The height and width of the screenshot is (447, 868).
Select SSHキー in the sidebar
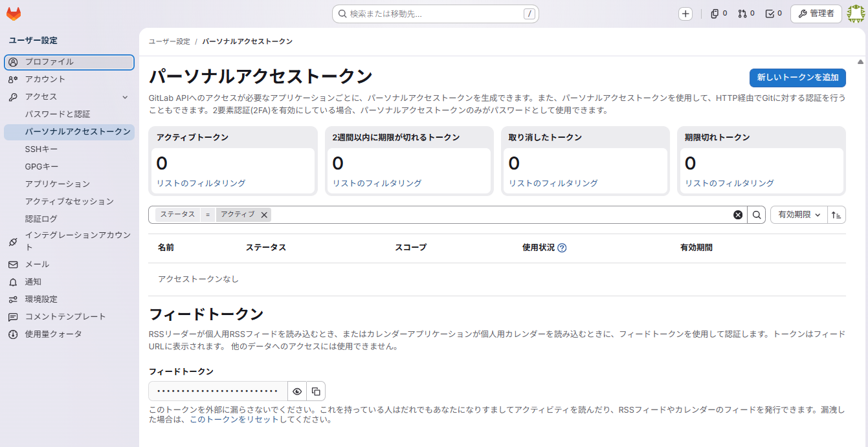(x=43, y=148)
